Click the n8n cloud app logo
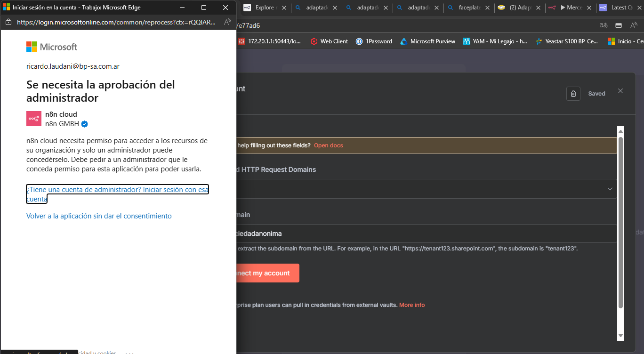 tap(34, 119)
